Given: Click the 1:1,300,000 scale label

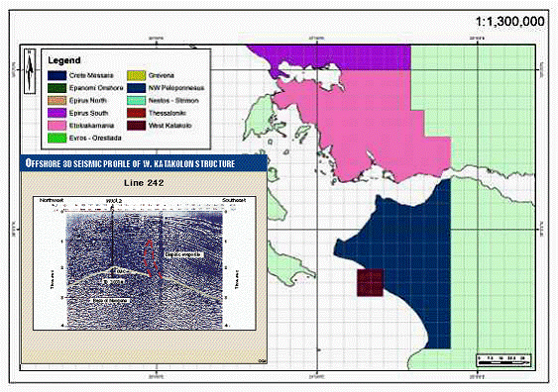Looking at the screenshot, I should click(510, 22).
